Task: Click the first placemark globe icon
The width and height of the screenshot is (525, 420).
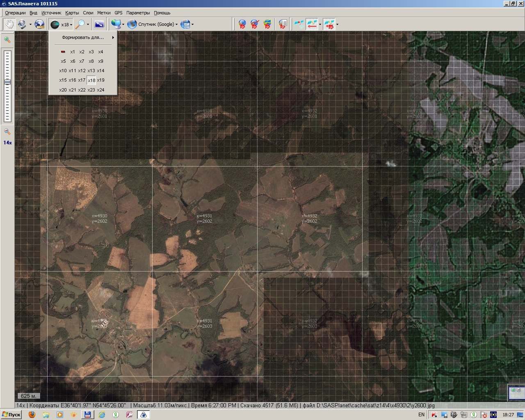Action: pos(242,24)
